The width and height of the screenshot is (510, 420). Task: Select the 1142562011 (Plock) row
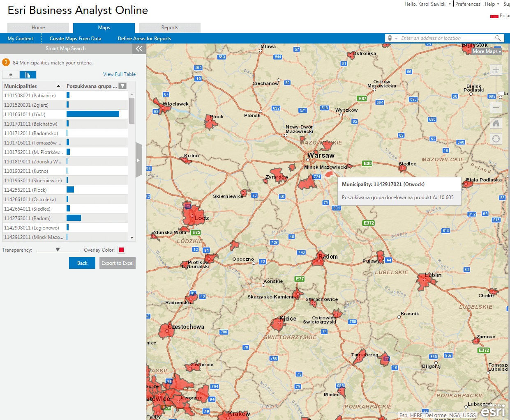pyautogui.click(x=65, y=190)
